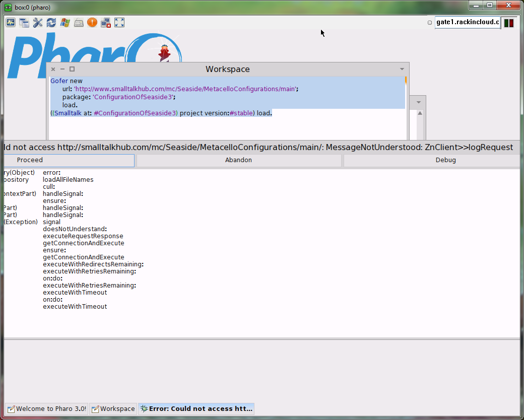Screen dimensions: 524x420
Task: Click the disconnect computers icon with red X
Action: tap(106, 22)
